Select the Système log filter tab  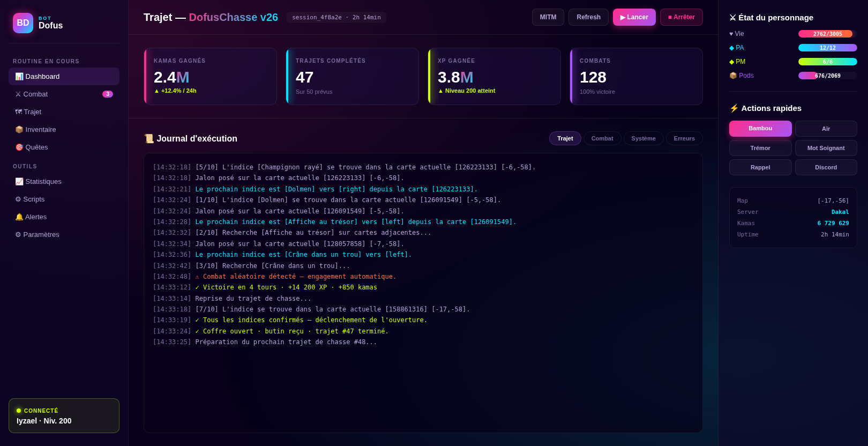click(643, 138)
